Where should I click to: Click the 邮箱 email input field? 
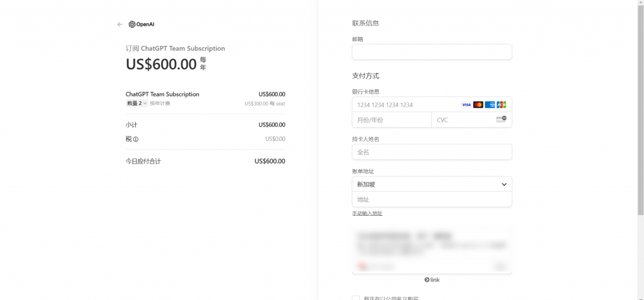(432, 52)
